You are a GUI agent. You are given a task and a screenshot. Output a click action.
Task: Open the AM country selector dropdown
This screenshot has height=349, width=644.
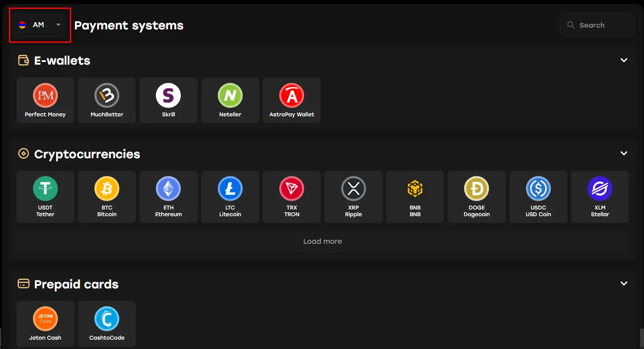[39, 25]
